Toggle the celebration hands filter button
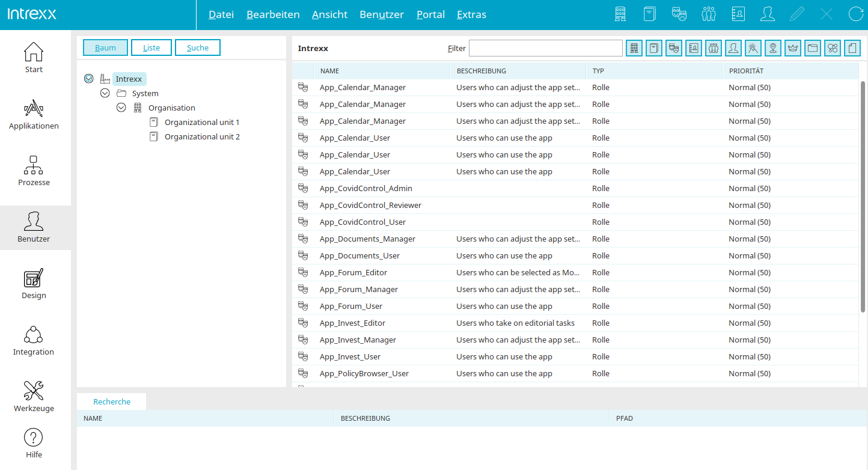Image resolution: width=868 pixels, height=470 pixels. point(753,48)
